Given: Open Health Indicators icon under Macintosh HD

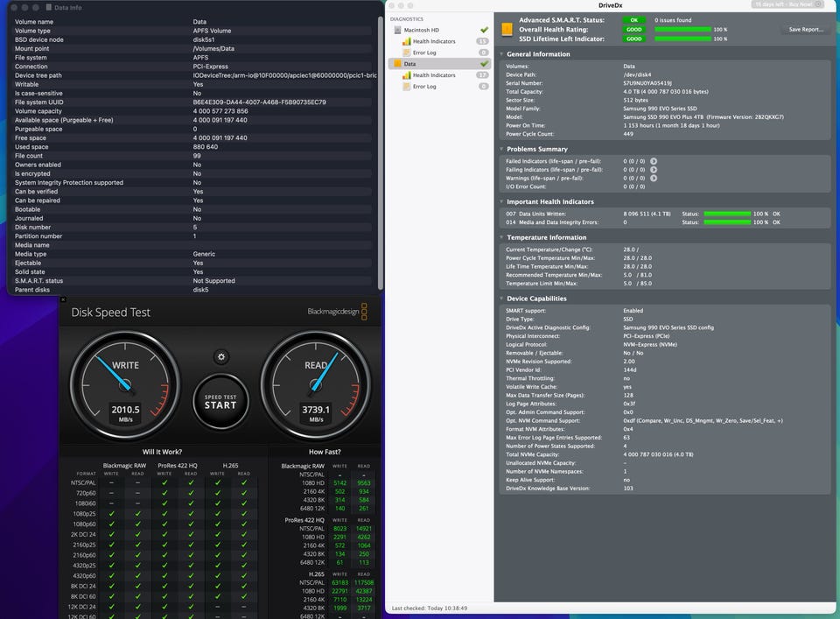Looking at the screenshot, I should point(407,41).
